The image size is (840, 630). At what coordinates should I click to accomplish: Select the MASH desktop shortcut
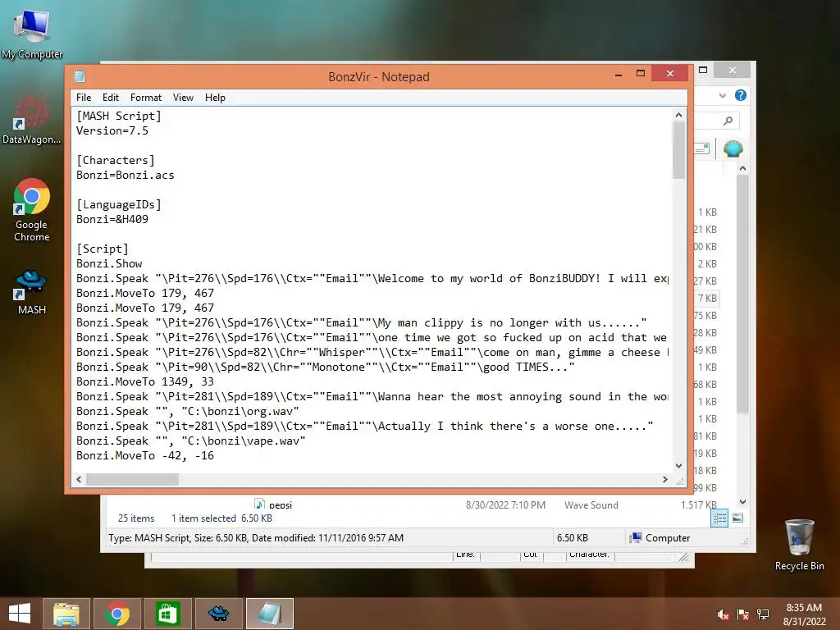click(x=32, y=292)
